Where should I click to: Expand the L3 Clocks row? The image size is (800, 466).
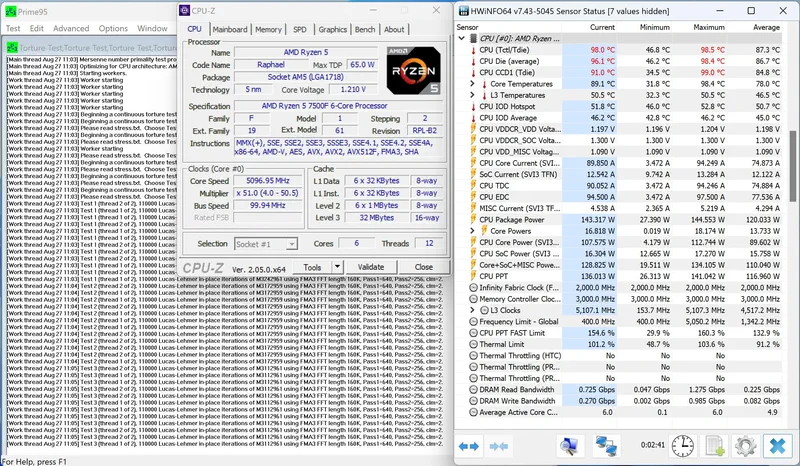pyautogui.click(x=472, y=310)
